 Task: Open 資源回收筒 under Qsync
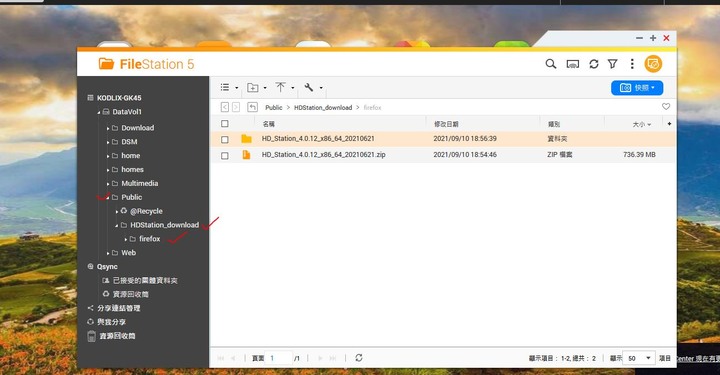pyautogui.click(x=131, y=294)
